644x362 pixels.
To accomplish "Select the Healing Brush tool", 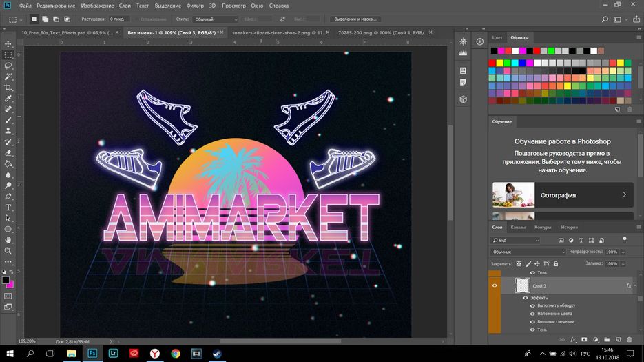I will pos(8,110).
